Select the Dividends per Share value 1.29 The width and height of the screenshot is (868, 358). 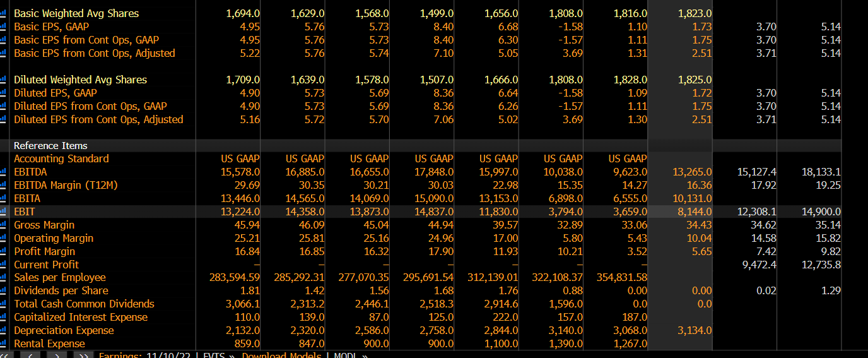(831, 290)
